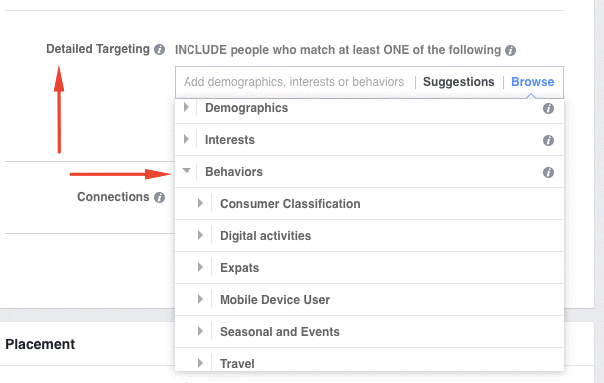Click the Connections info icon
Viewport: 604px width, 383px height.
pyautogui.click(x=159, y=198)
